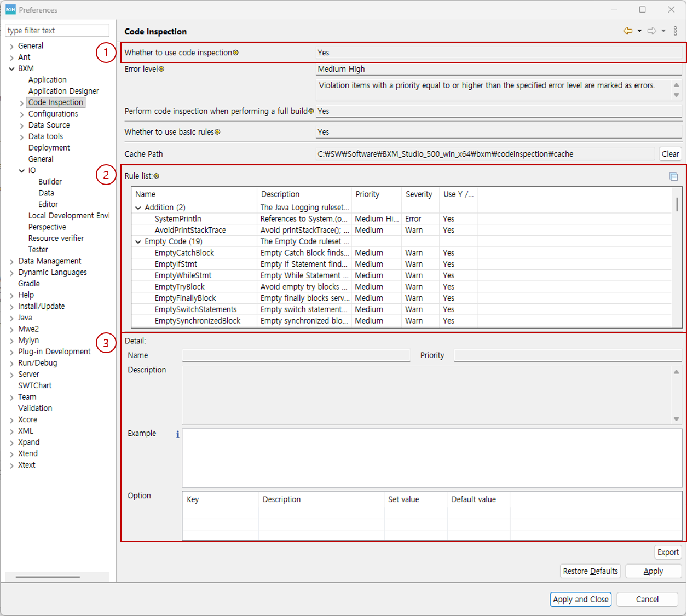Expand the Data Management tree node

(11, 262)
